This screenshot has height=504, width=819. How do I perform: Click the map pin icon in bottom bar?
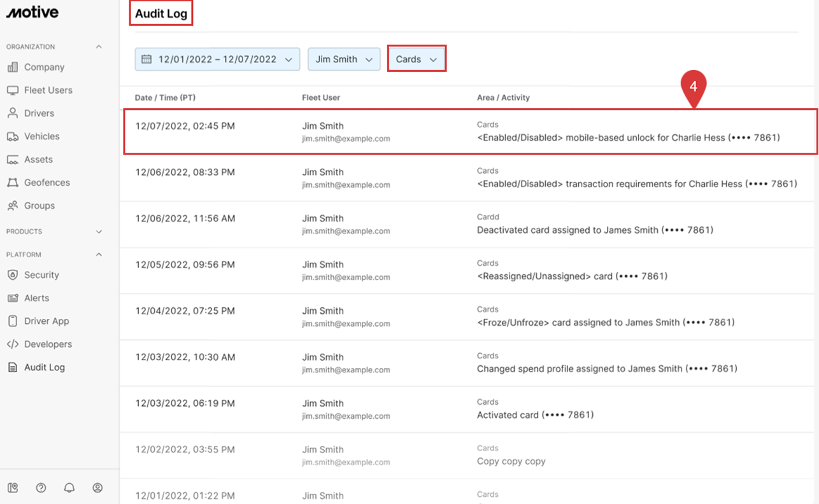[x=13, y=488]
